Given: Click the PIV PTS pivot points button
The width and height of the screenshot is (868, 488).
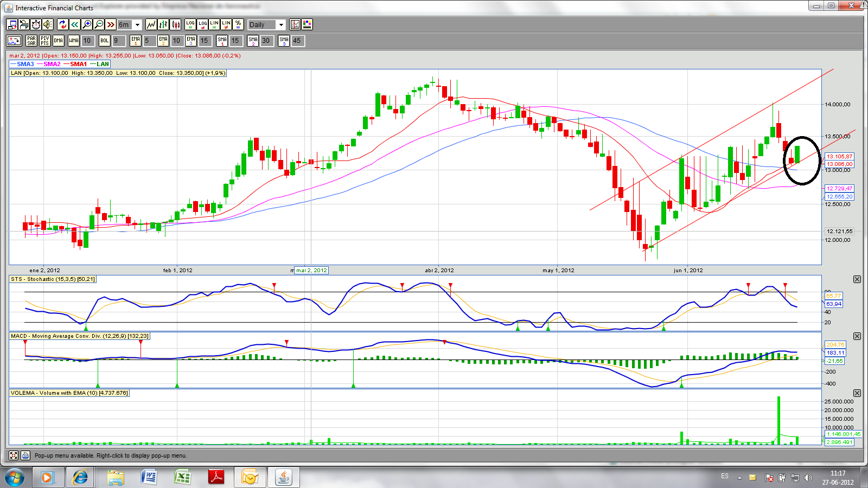Looking at the screenshot, I should coord(44,41).
